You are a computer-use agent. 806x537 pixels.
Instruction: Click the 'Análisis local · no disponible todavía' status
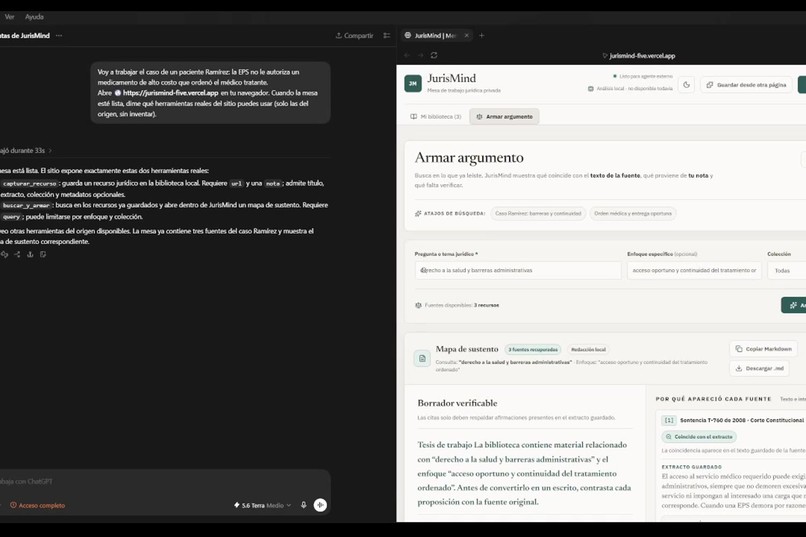(630, 88)
